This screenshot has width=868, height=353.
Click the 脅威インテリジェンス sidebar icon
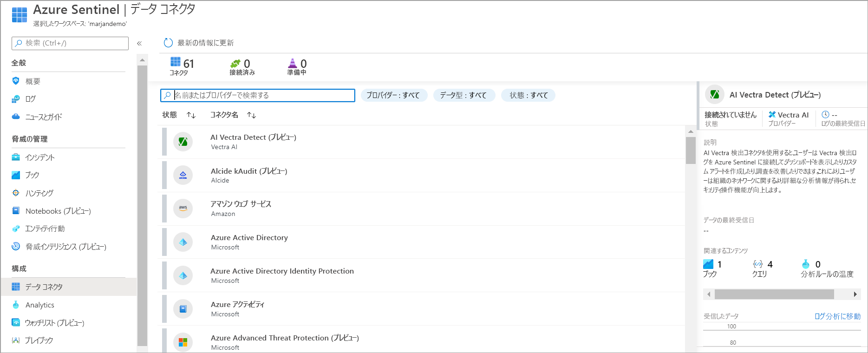[16, 246]
